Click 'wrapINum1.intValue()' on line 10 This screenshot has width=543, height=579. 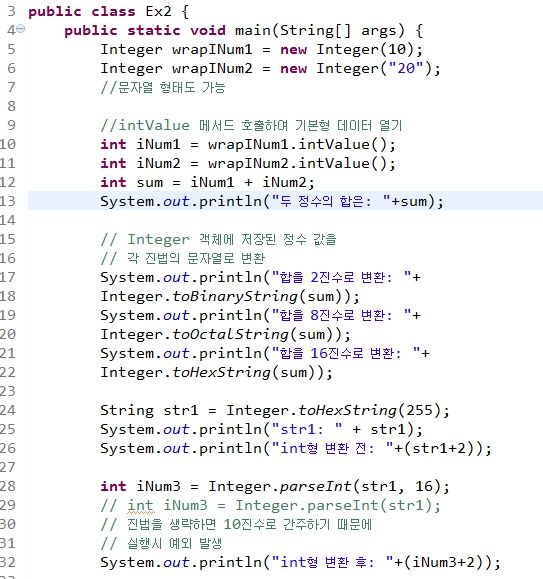pyautogui.click(x=298, y=144)
